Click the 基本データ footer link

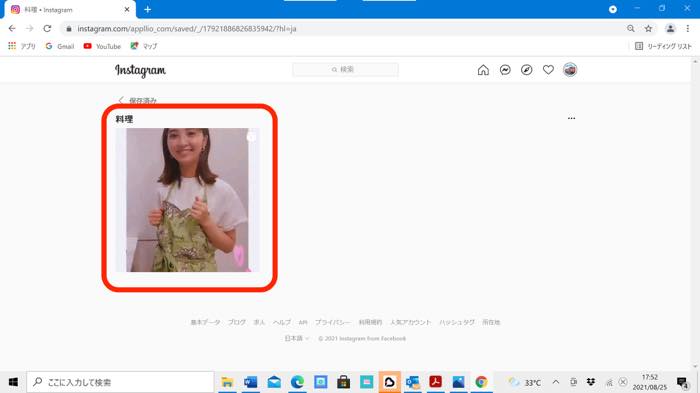[x=205, y=322]
